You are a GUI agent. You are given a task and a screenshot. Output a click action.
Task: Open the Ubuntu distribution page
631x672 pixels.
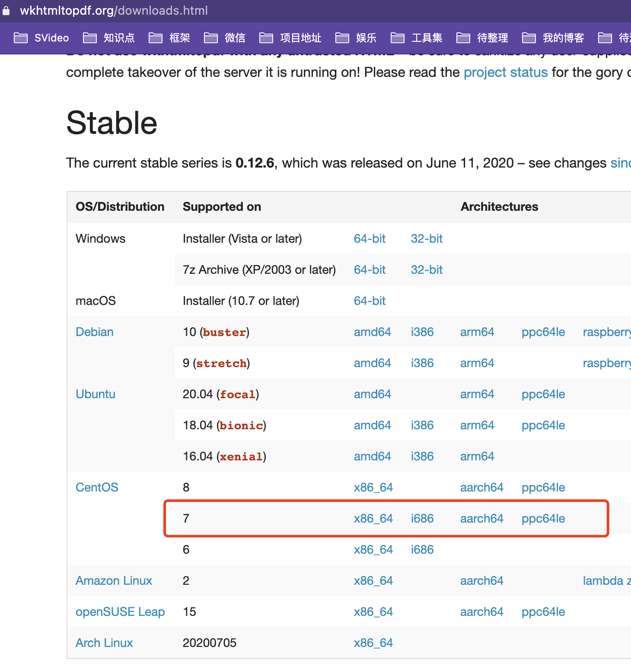point(95,394)
